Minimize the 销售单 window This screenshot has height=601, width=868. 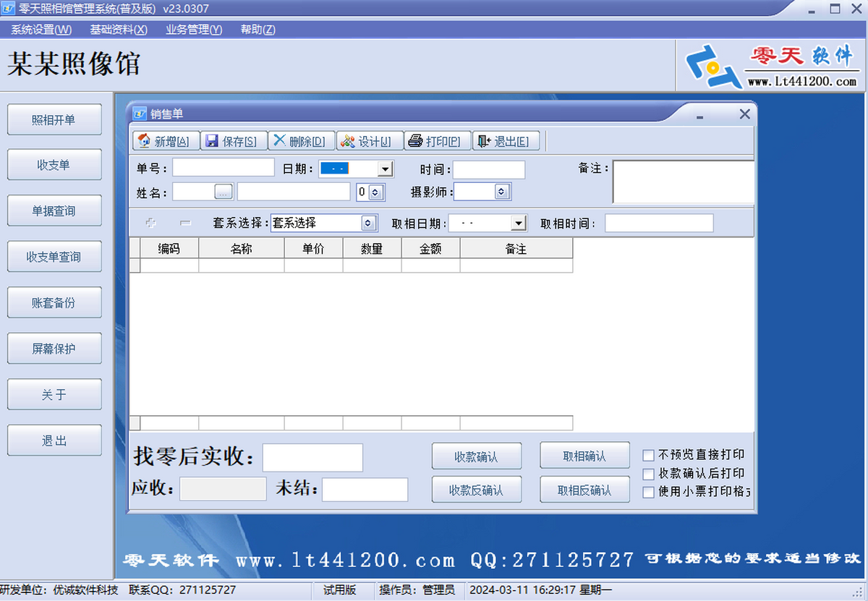[699, 116]
